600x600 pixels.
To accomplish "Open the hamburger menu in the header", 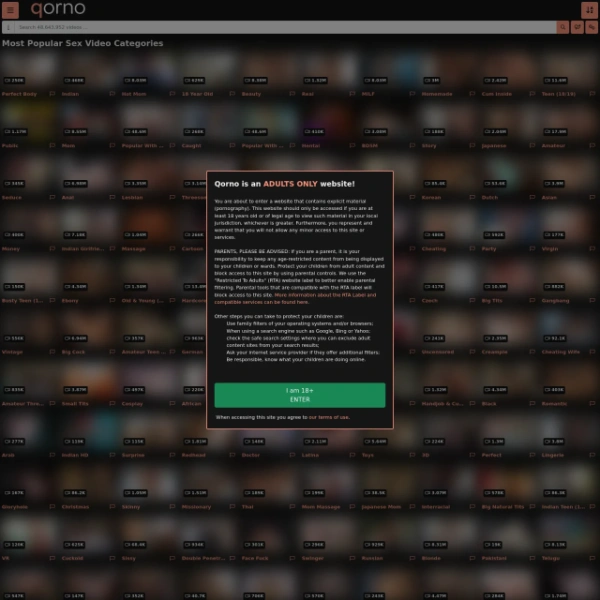I will [x=10, y=10].
